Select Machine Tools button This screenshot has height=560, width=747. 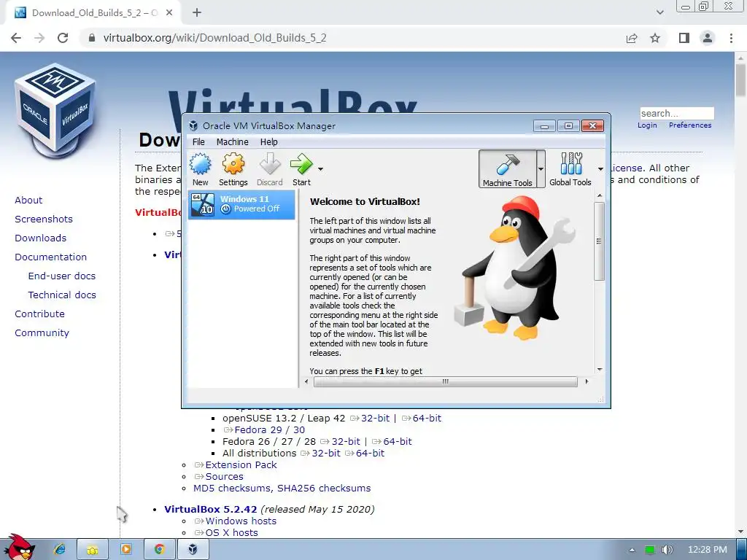pyautogui.click(x=508, y=169)
